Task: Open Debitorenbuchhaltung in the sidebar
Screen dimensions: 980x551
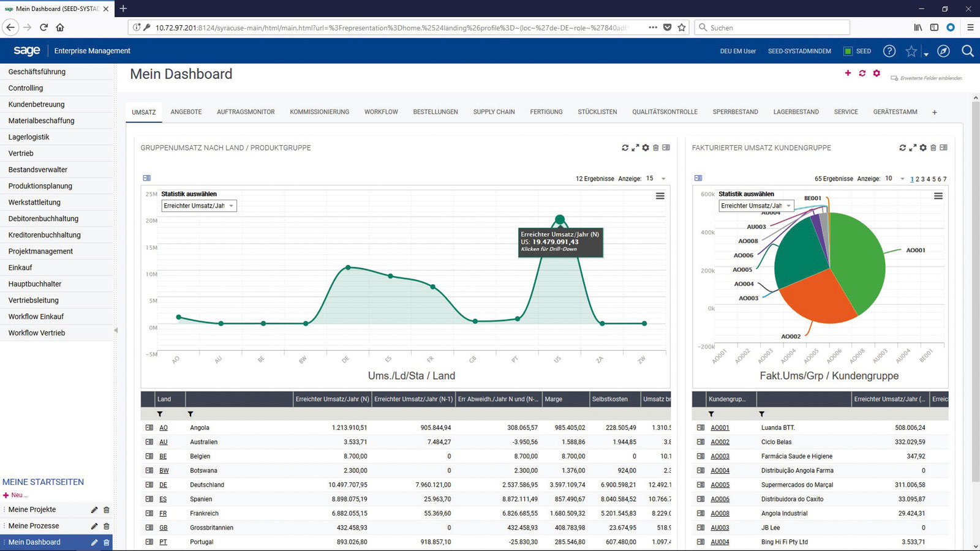Action: click(x=56, y=219)
